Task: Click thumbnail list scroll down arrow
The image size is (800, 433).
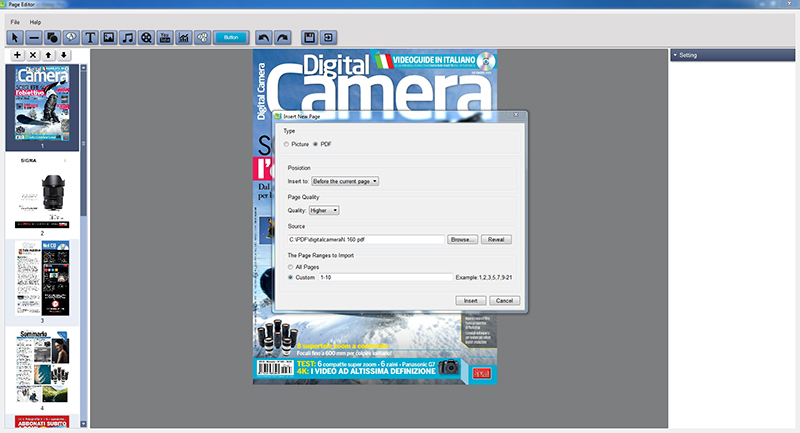Action: pyautogui.click(x=84, y=424)
